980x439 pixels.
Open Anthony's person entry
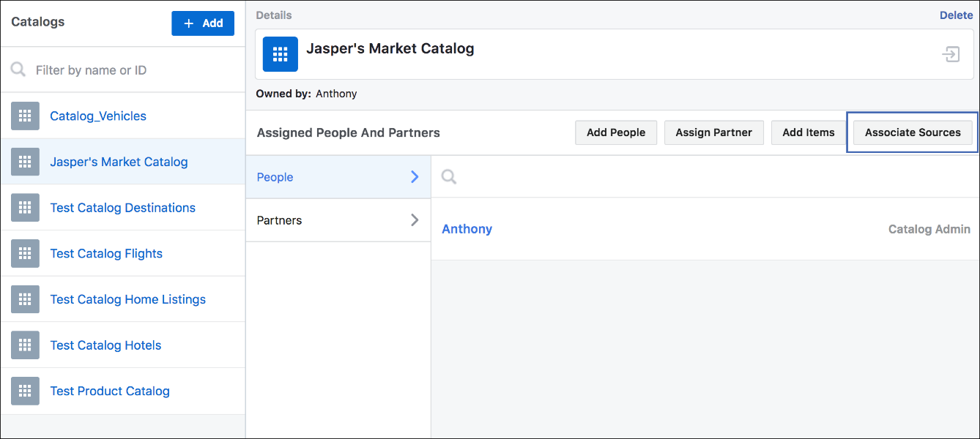[x=467, y=229]
